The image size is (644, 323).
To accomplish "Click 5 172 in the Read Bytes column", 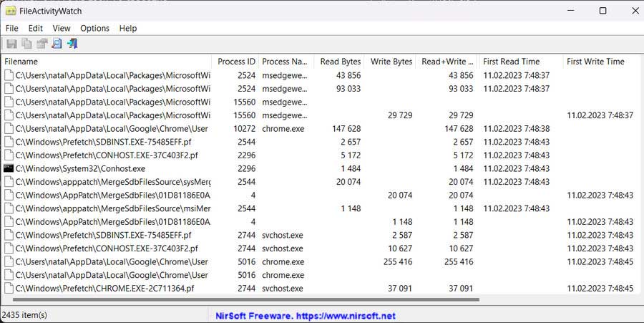I will (351, 155).
